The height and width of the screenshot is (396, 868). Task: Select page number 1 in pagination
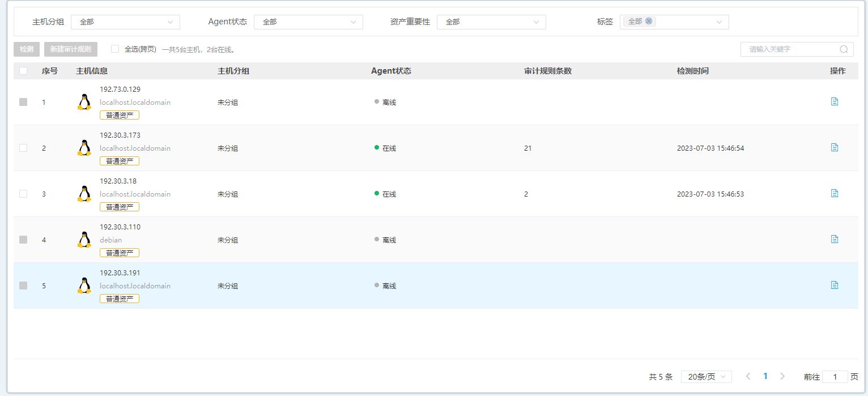[x=765, y=376]
